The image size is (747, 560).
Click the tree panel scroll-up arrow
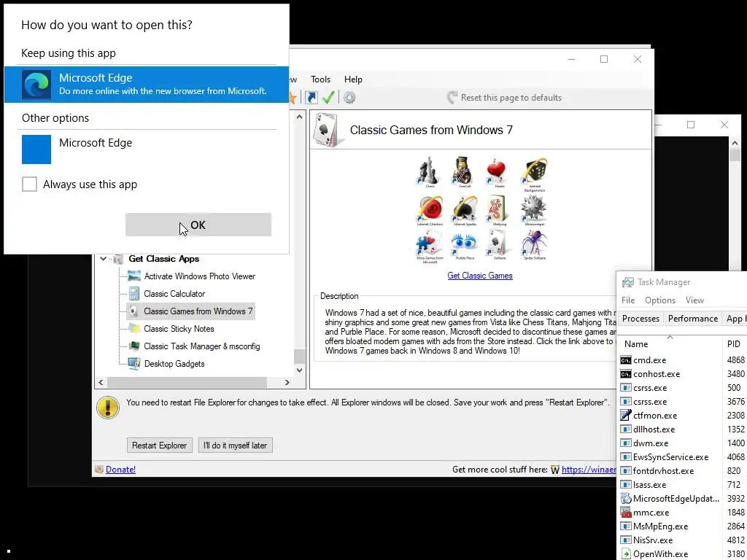coord(299,117)
